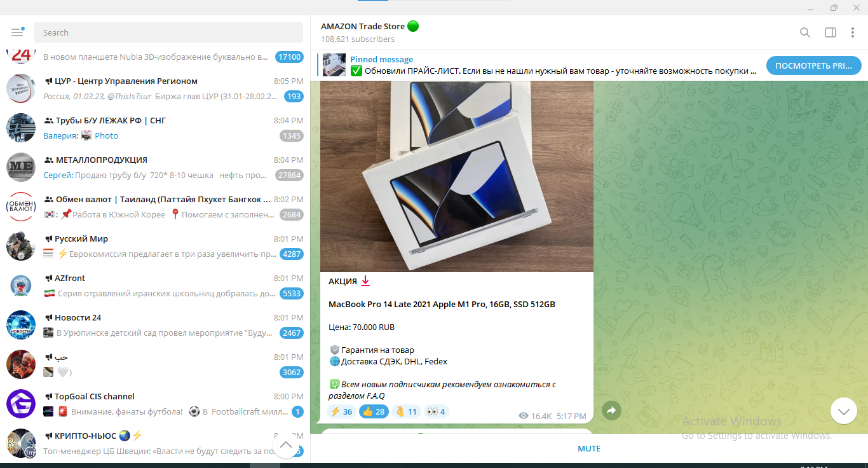Click the 17100 unread badge
Viewport: 868px width, 468px height.
coord(289,57)
